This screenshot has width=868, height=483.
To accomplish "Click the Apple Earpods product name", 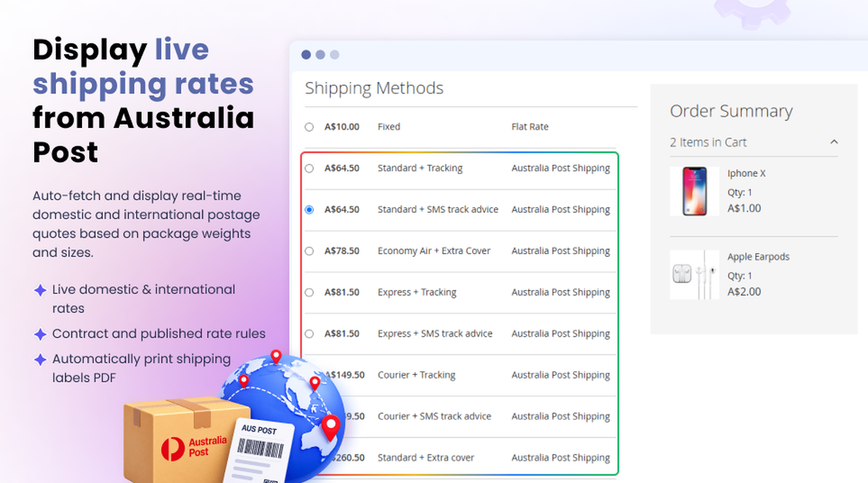I will pyautogui.click(x=758, y=257).
